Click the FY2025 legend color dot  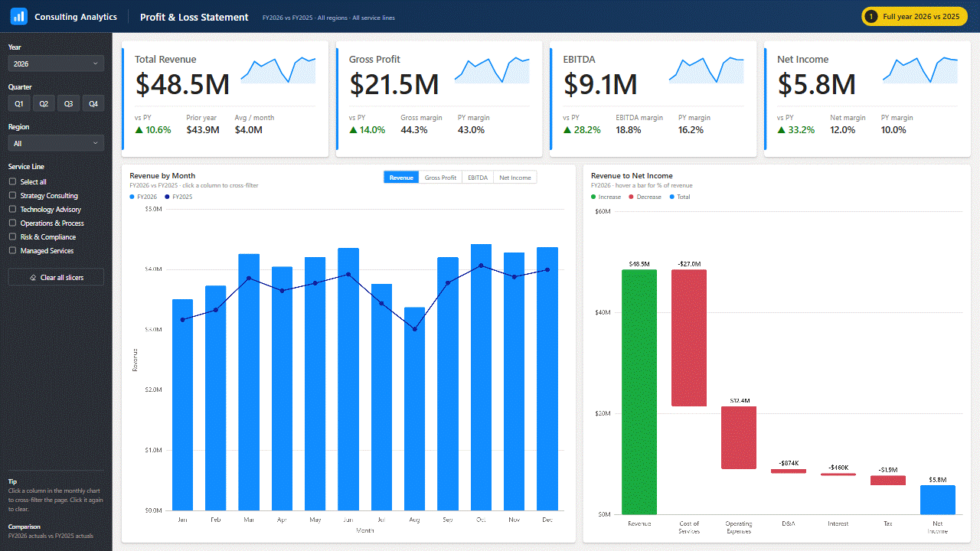pyautogui.click(x=168, y=197)
